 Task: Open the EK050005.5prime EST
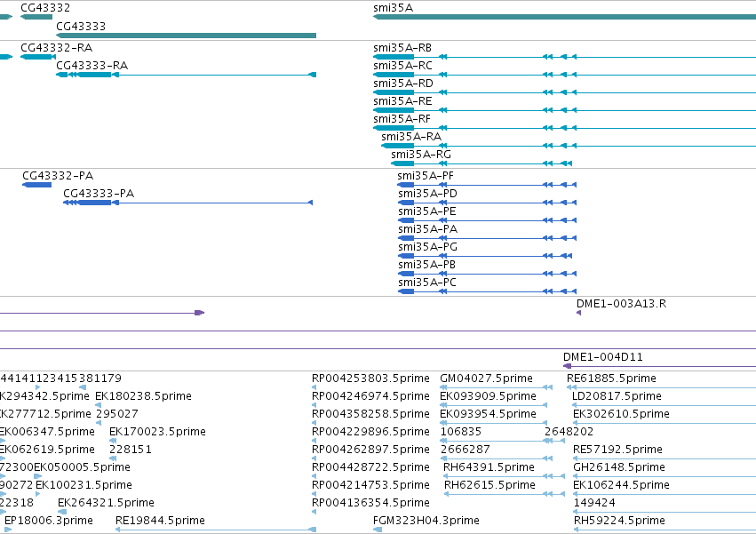(82, 468)
